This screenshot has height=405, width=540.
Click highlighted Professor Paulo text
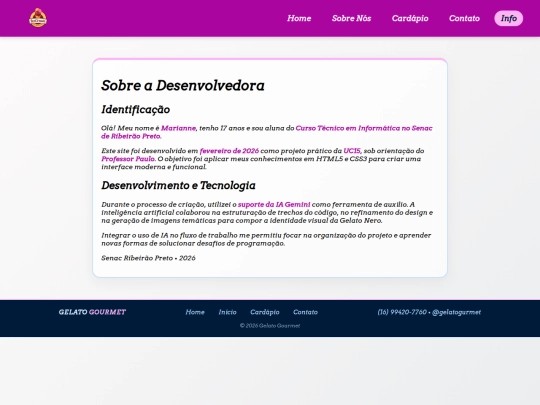point(128,159)
